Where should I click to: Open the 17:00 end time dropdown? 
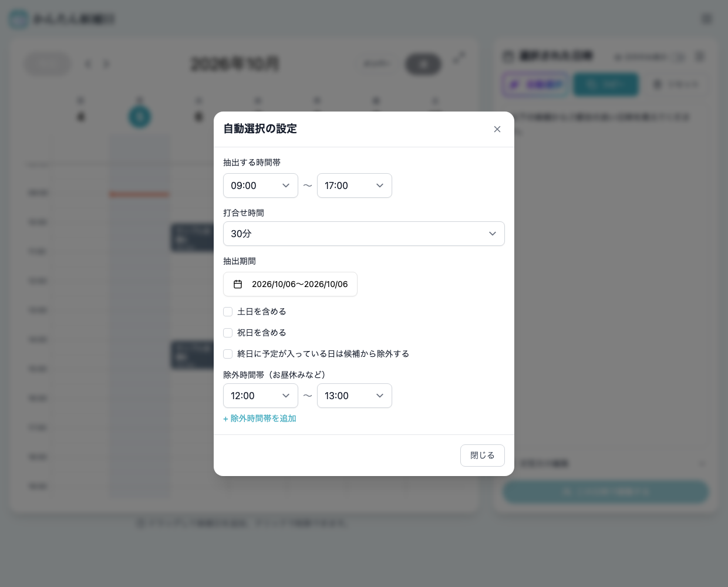point(355,185)
